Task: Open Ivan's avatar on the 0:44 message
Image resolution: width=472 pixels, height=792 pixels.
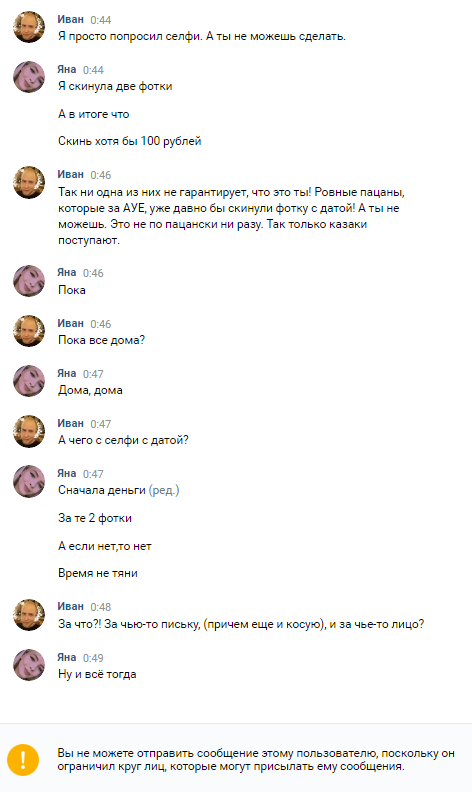Action: pyautogui.click(x=29, y=27)
